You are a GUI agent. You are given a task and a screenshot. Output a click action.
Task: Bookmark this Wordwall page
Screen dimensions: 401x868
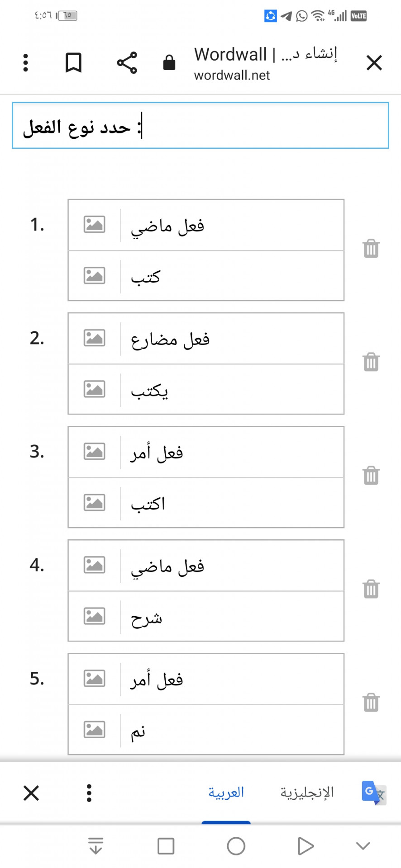point(73,62)
